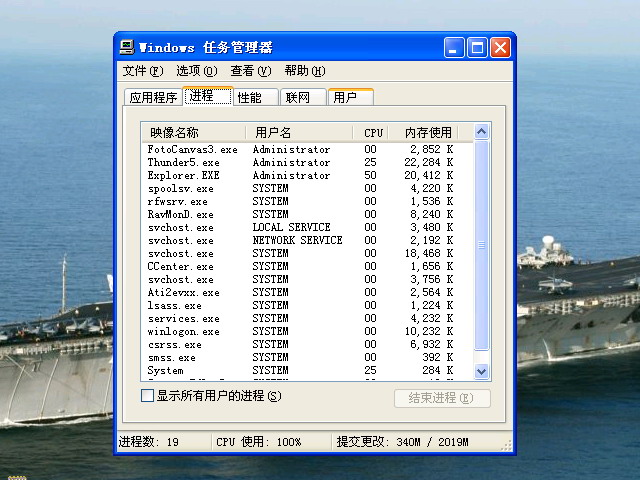Select the spoolsv.exe process
The image size is (640, 480).
pos(308,189)
